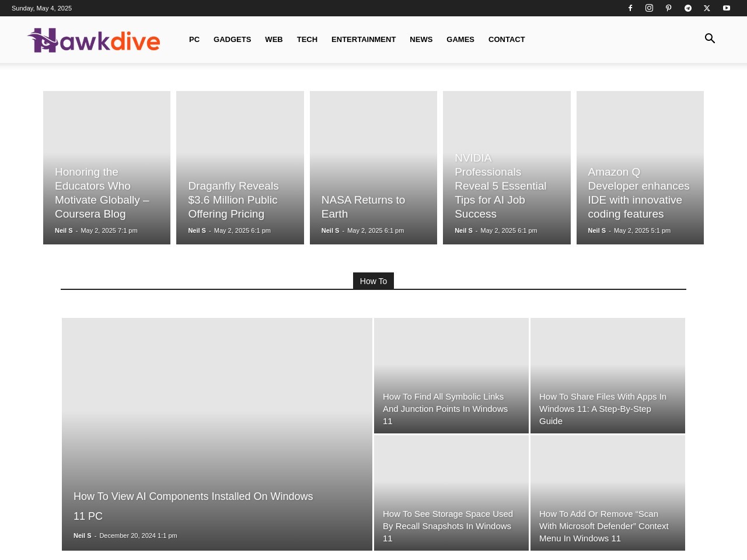The width and height of the screenshot is (747, 560).
Task: Click the search magnifier icon
Action: coord(710,38)
